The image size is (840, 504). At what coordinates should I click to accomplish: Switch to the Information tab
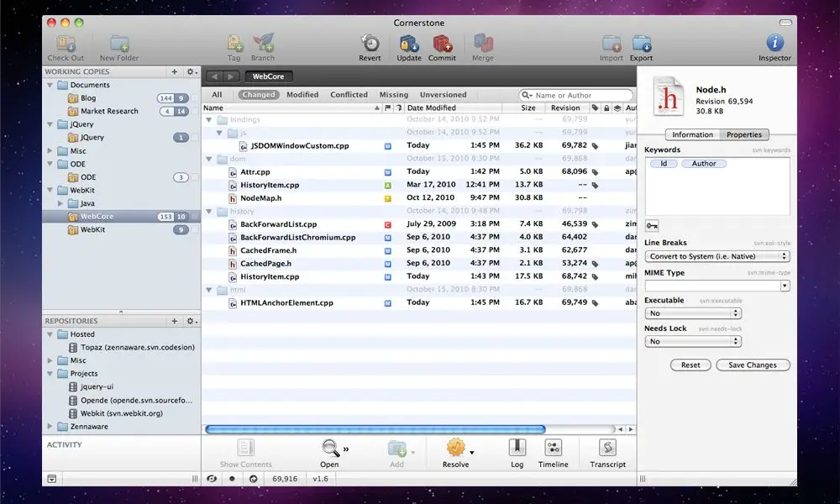pyautogui.click(x=693, y=135)
